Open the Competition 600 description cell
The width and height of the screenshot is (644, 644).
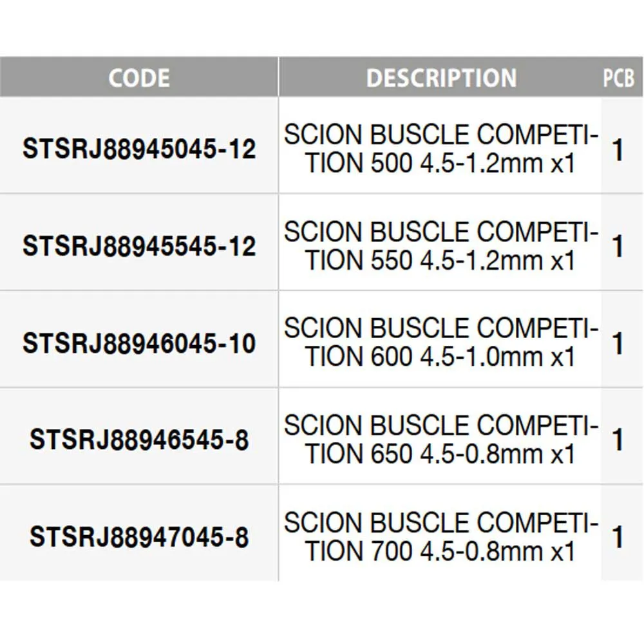point(441,343)
